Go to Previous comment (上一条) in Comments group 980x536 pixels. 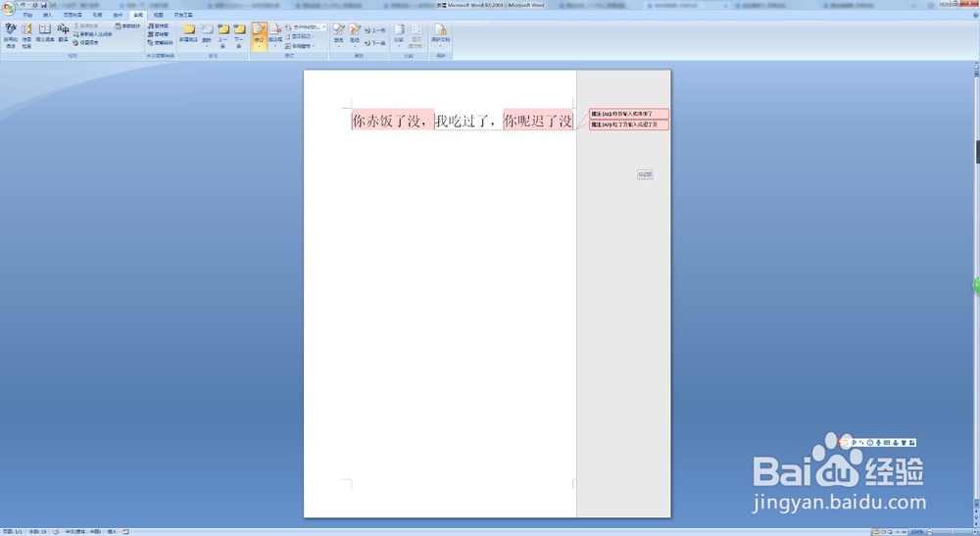click(223, 35)
